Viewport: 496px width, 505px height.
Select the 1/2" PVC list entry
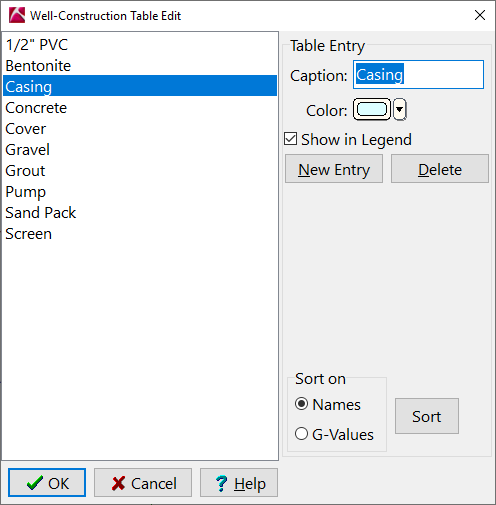tap(140, 45)
